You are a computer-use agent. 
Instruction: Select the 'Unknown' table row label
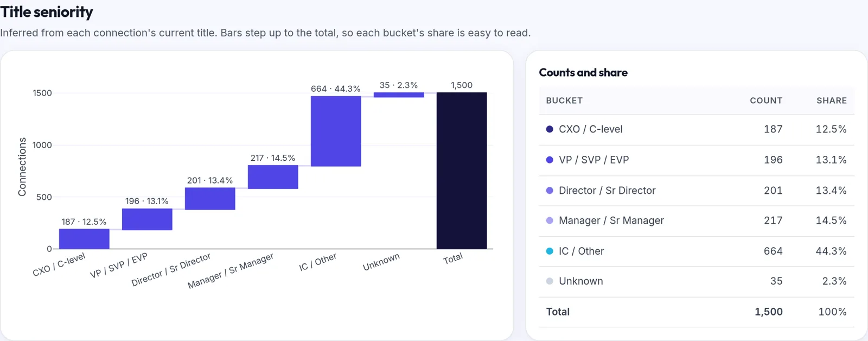click(x=581, y=281)
